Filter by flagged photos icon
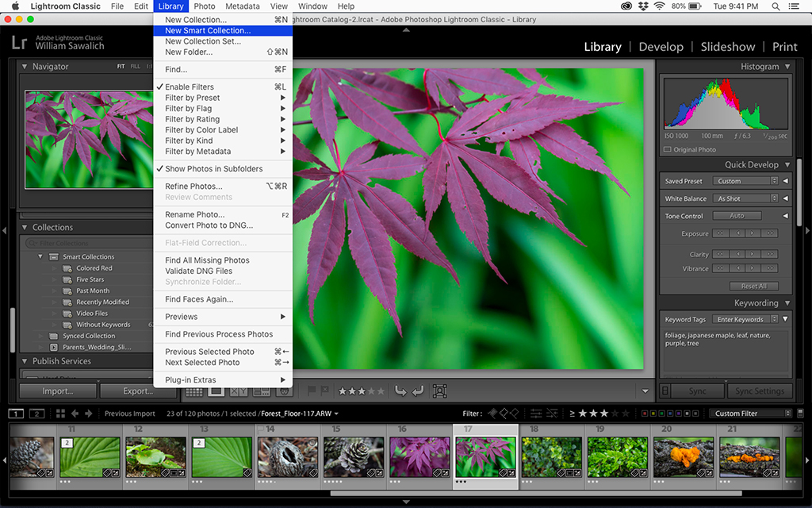The image size is (812, 508). click(x=492, y=413)
